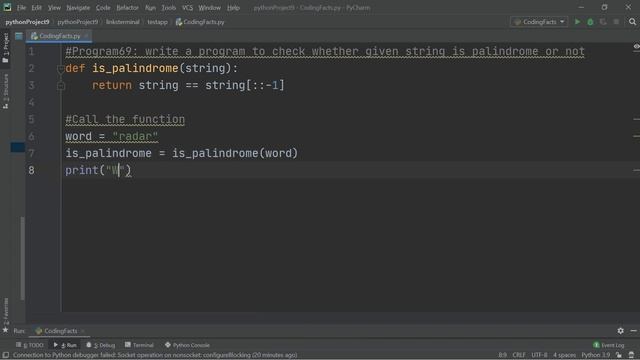Click the "#Call the function" comment on line 5
The width and height of the screenshot is (640, 360).
(125, 119)
